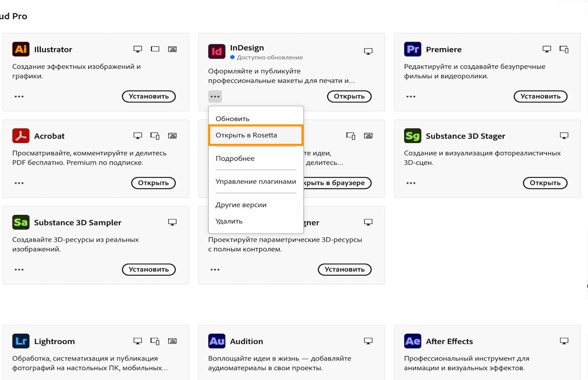Viewport: 588px width, 380px height.
Task: Click Установить button for Substance 3D Sampler
Action: pyautogui.click(x=149, y=269)
